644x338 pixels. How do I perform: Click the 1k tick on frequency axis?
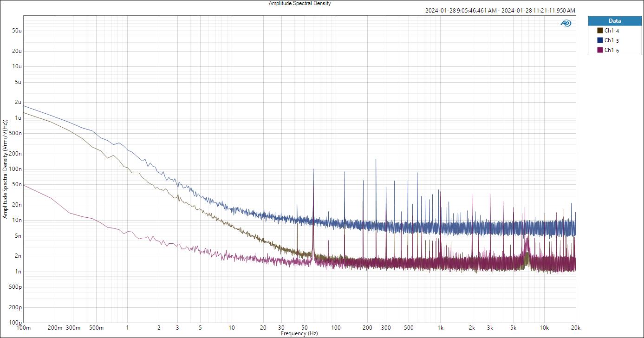[x=441, y=327]
